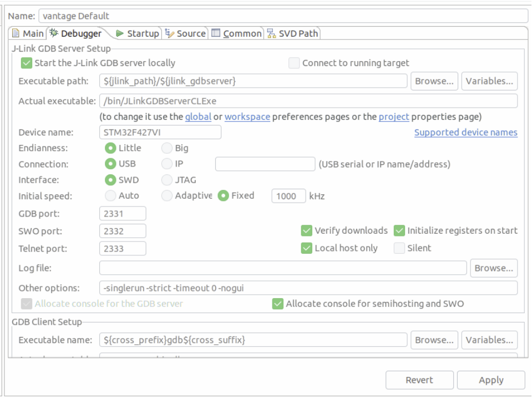Select Big endianness
The width and height of the screenshot is (532, 398).
click(167, 148)
